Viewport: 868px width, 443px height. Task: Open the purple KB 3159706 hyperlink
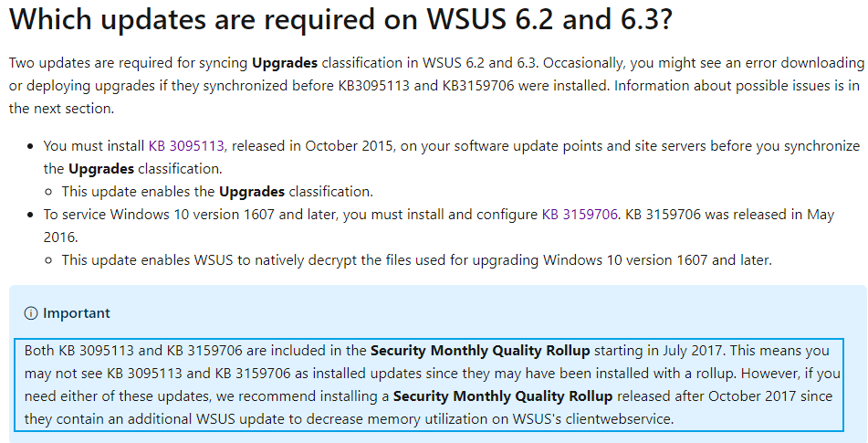click(579, 215)
